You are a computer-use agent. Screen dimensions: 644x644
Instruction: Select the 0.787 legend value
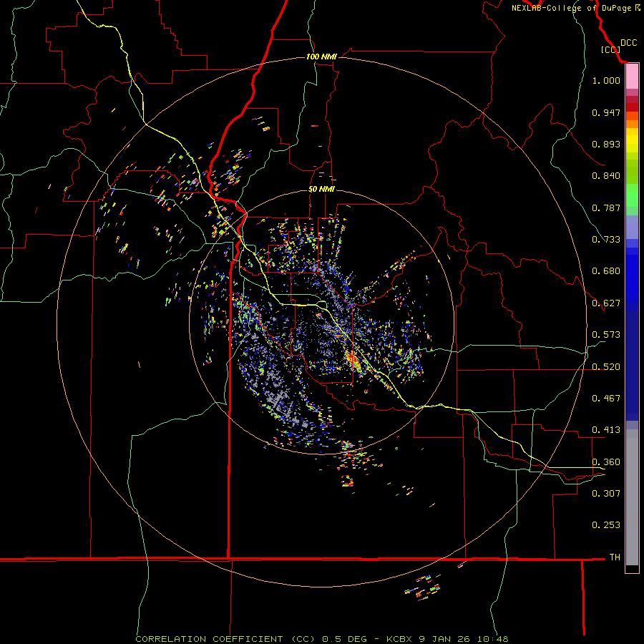pos(606,208)
